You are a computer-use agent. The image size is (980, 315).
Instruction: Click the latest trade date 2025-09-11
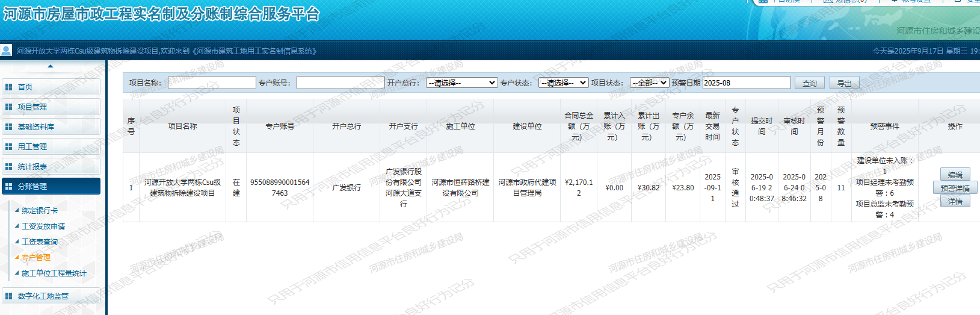712,187
